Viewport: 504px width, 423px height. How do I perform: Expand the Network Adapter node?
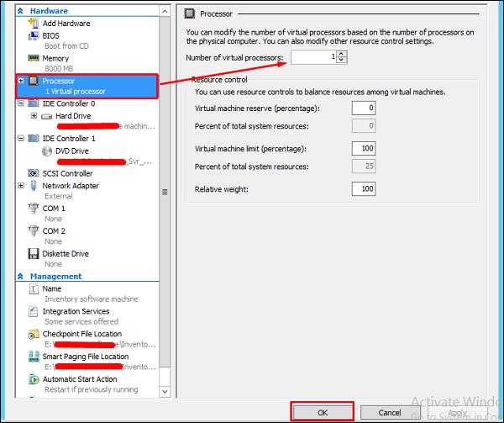[21, 186]
